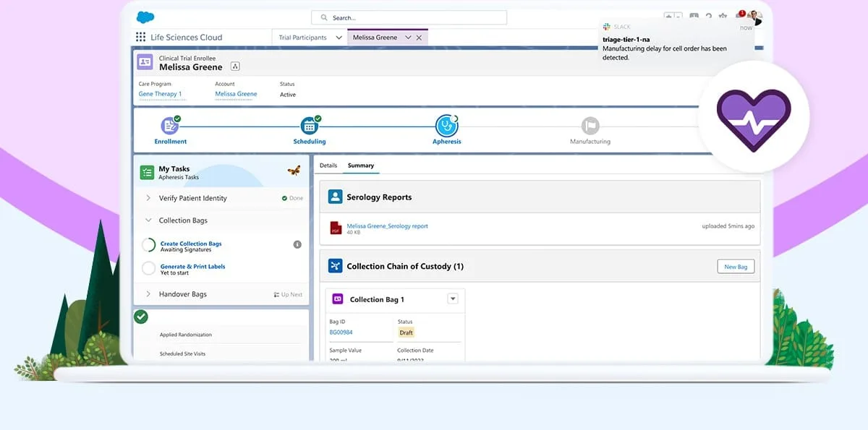This screenshot has height=430, width=868.
Task: Click the Serology Reports section icon
Action: 335,197
